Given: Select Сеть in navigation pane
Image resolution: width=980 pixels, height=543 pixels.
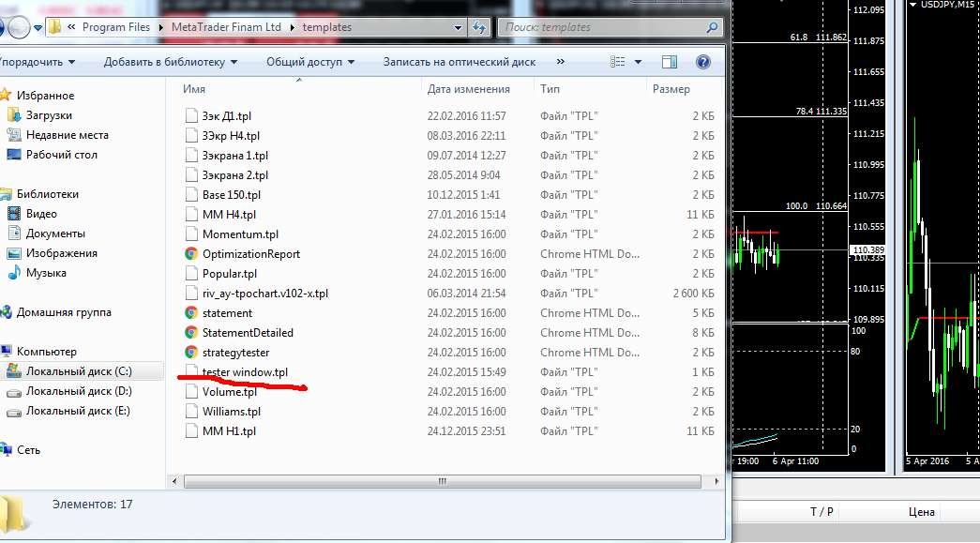Looking at the screenshot, I should 28,450.
